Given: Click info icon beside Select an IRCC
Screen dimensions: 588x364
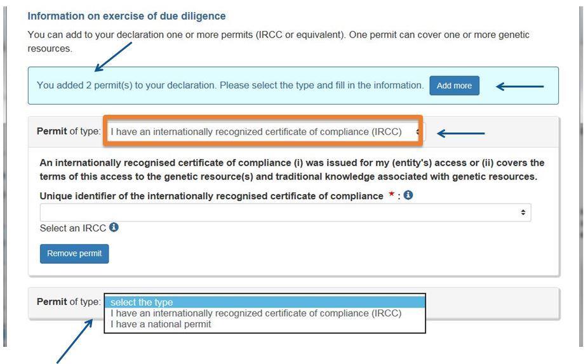Looking at the screenshot, I should (x=114, y=227).
